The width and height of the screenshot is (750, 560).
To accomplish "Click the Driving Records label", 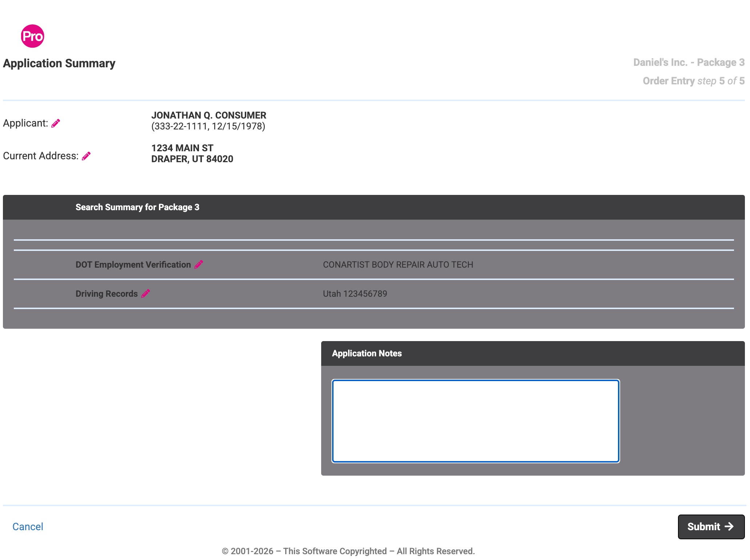I will click(x=107, y=294).
